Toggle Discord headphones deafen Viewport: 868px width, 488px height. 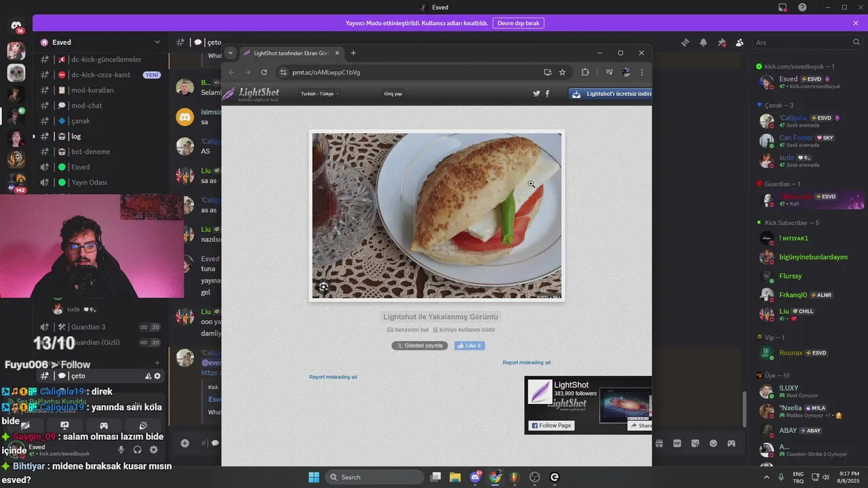coord(138,449)
